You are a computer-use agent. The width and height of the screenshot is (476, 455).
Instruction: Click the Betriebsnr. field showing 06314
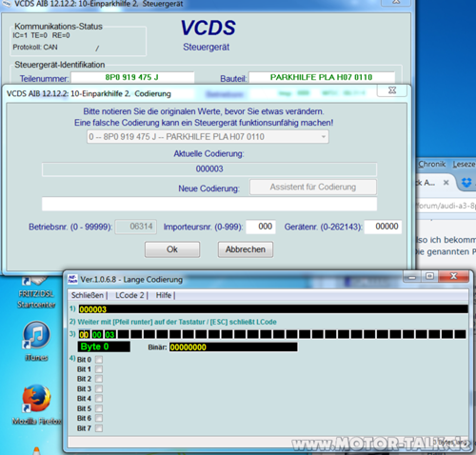pos(136,227)
